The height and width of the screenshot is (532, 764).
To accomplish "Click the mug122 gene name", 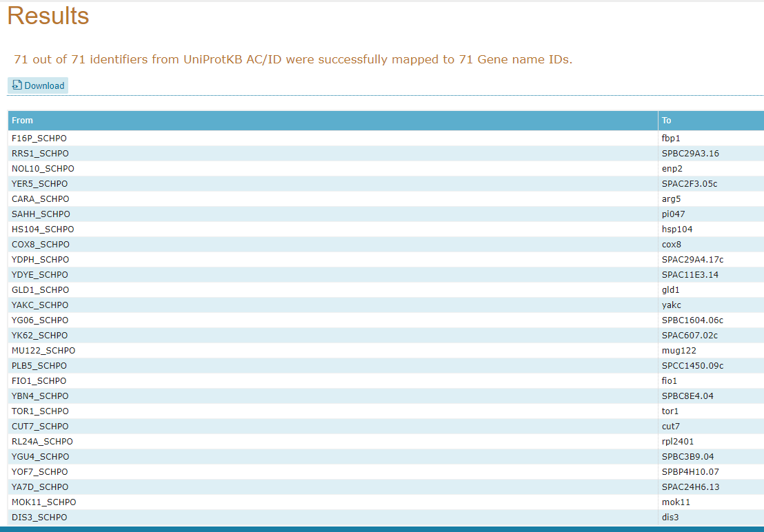I will coord(678,351).
